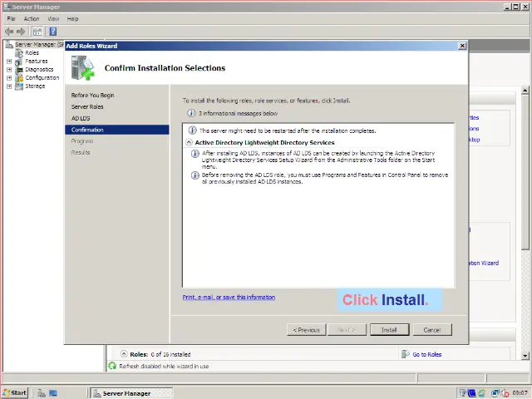
Task: Select the Configuration icon in the console tree
Action: [19, 77]
